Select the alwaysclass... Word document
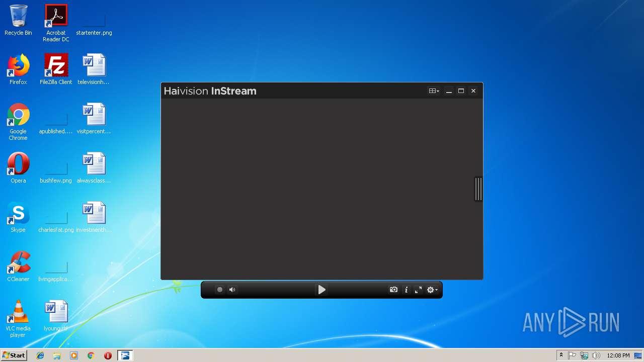 pos(94,168)
